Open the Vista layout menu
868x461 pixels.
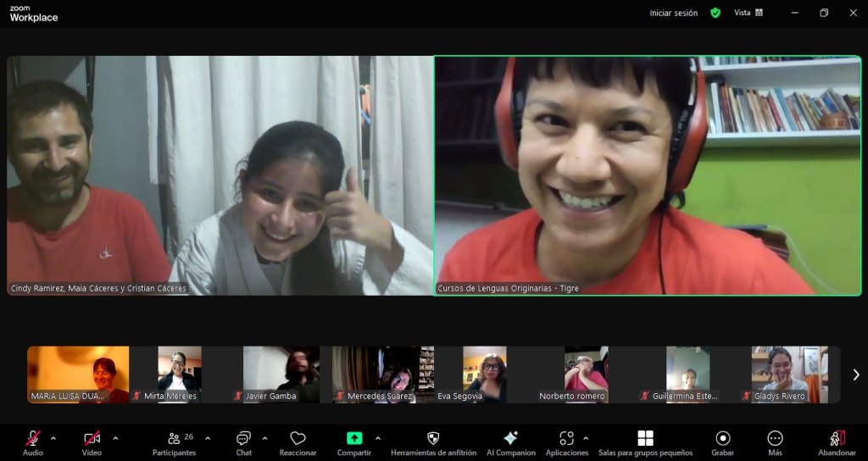click(x=748, y=13)
